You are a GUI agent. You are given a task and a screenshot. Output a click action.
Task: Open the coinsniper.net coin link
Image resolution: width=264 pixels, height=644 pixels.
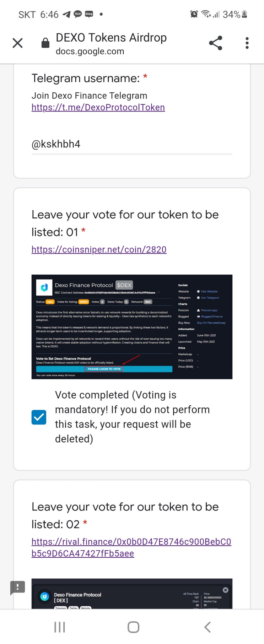coord(99,249)
